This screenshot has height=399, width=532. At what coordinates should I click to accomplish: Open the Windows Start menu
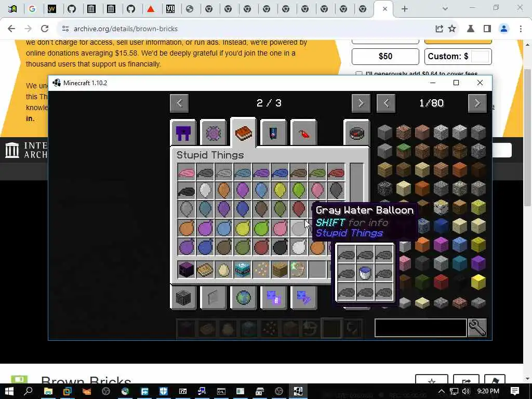tap(9, 391)
